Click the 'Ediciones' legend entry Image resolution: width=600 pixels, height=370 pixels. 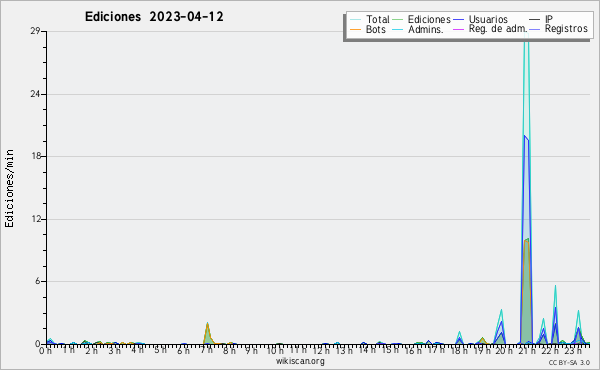click(422, 19)
